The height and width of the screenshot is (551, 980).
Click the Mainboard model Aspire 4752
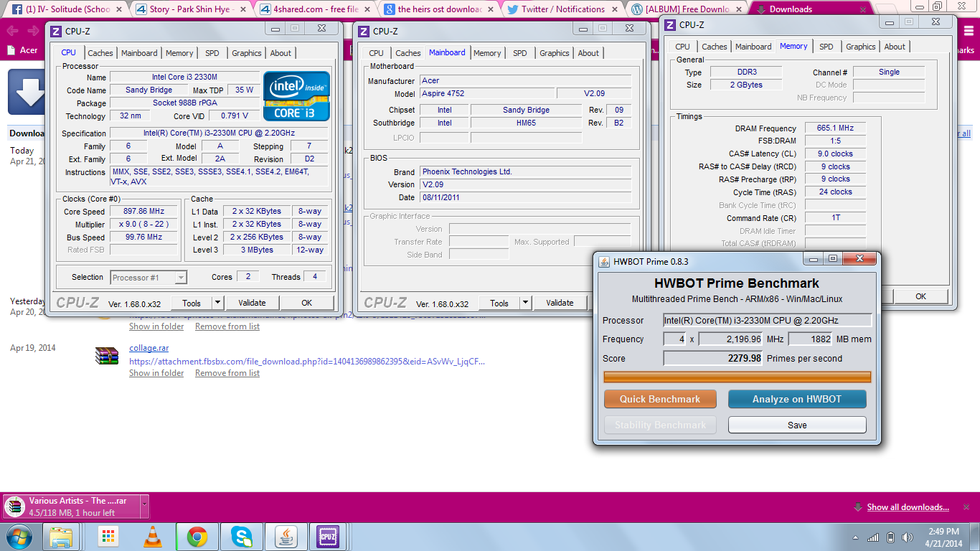488,94
